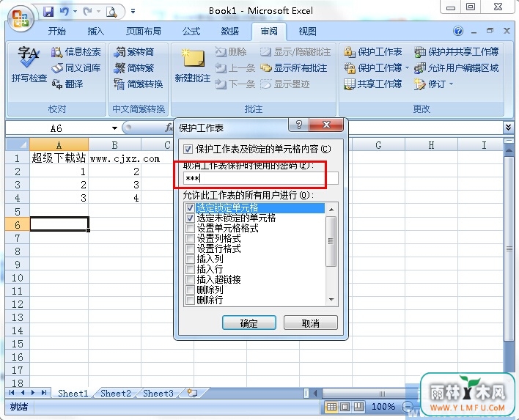
Task: Click Protect Sheet (保护工作表) in ribbon
Action: click(373, 51)
